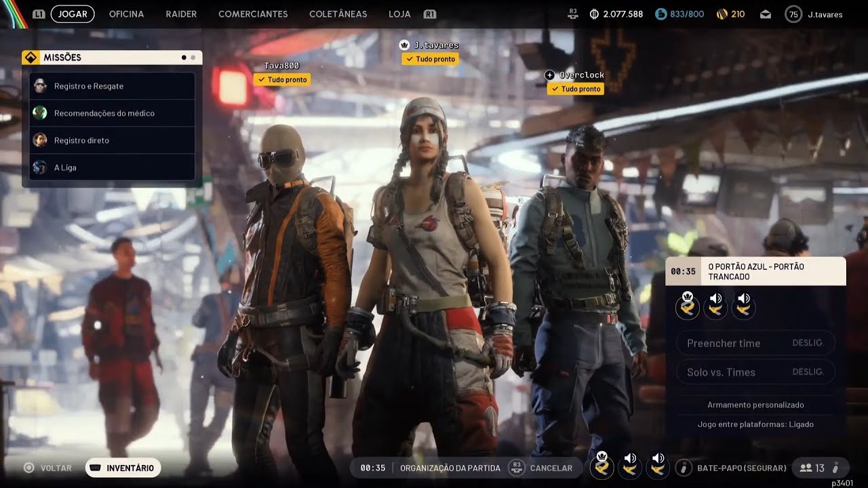
Task: Open the Inventário button
Action: coord(123,468)
